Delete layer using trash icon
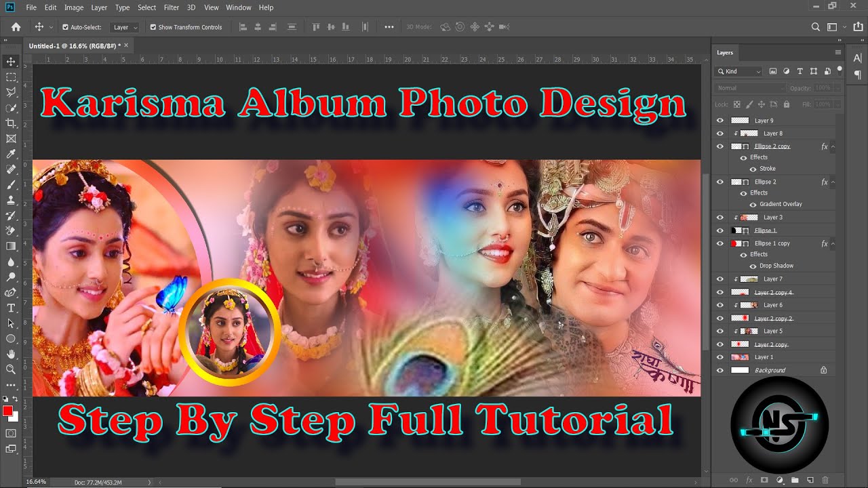The width and height of the screenshot is (868, 488). coord(825,480)
